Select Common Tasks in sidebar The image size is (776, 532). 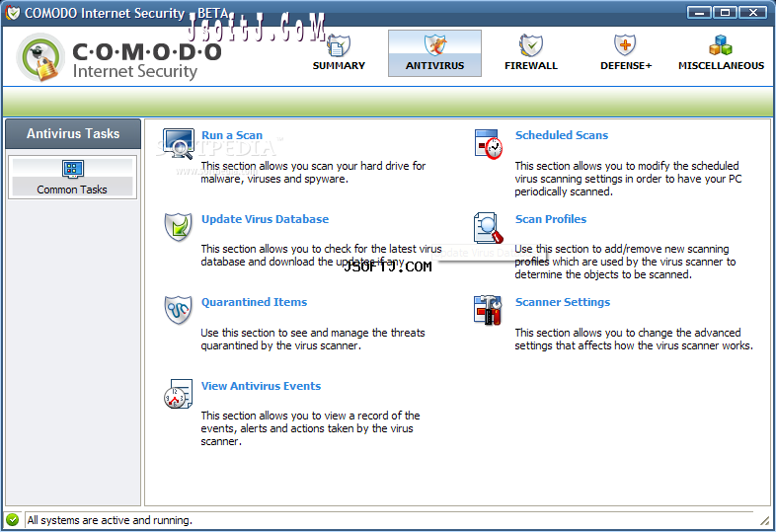pyautogui.click(x=72, y=177)
